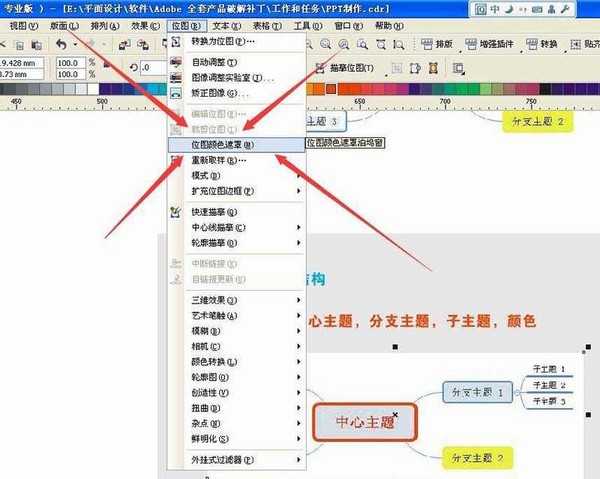Select the zoom to page icon

[381, 45]
